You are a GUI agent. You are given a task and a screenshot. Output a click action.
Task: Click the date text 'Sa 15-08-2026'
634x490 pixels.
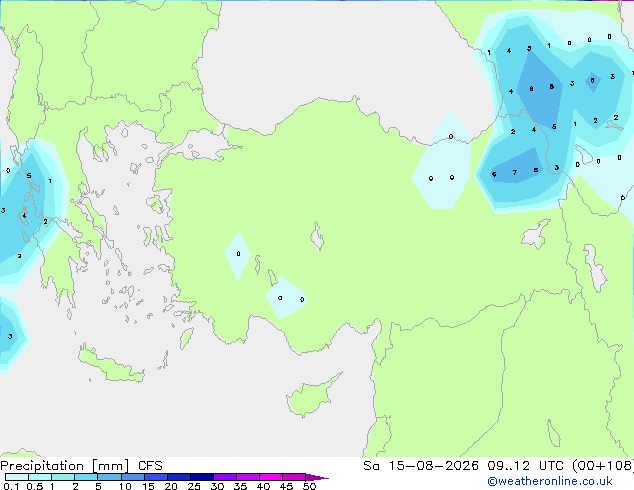click(x=421, y=466)
